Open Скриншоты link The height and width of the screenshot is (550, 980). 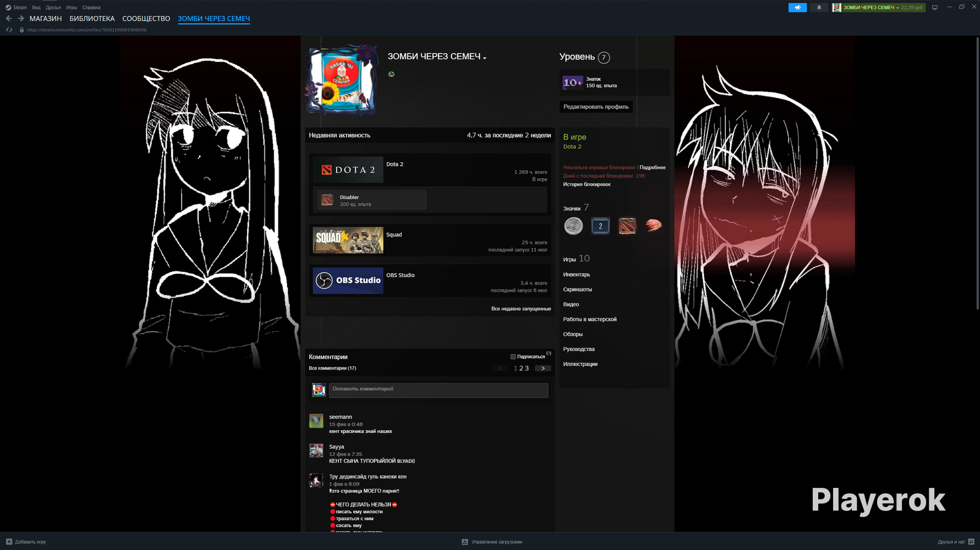578,289
